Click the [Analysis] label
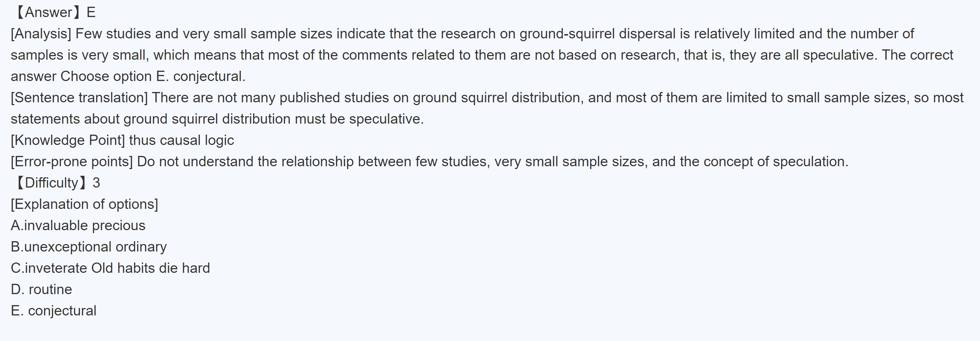 point(41,34)
